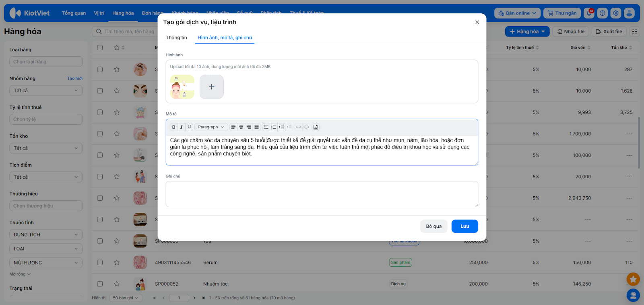Switch to the Thông tin tab
Image resolution: width=644 pixels, height=305 pixels.
pyautogui.click(x=176, y=37)
